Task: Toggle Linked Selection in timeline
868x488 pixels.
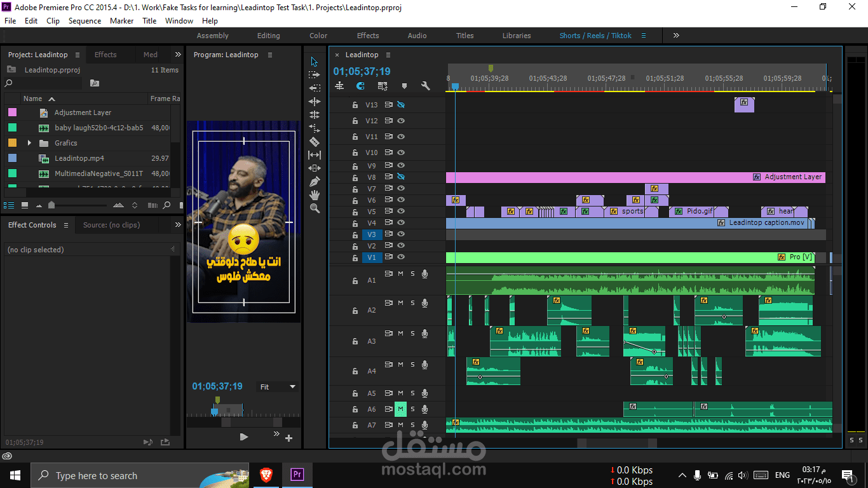Action: pyautogui.click(x=383, y=86)
